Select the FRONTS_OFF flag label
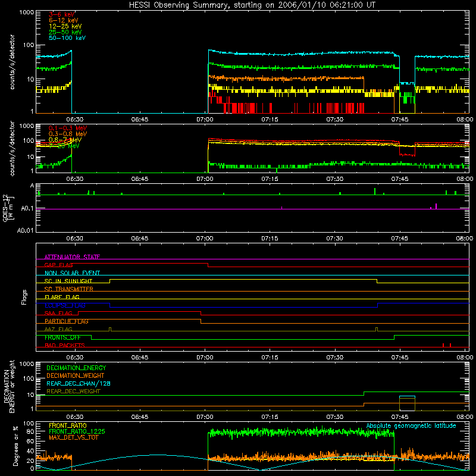The height and width of the screenshot is (476, 476). pyautogui.click(x=62, y=337)
